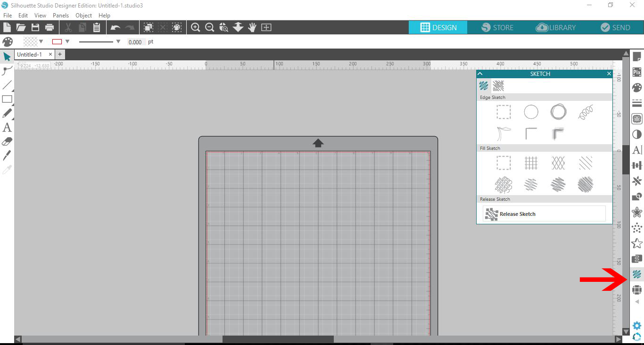Image resolution: width=644 pixels, height=345 pixels.
Task: Collapse the Sketch panel with chevron
Action: [x=480, y=74]
